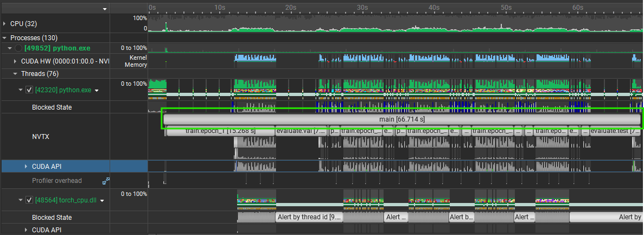Image resolution: width=644 pixels, height=235 pixels.
Task: Uncheck the [48564] torch_cpu.dll checkbox
Action: pos(29,200)
